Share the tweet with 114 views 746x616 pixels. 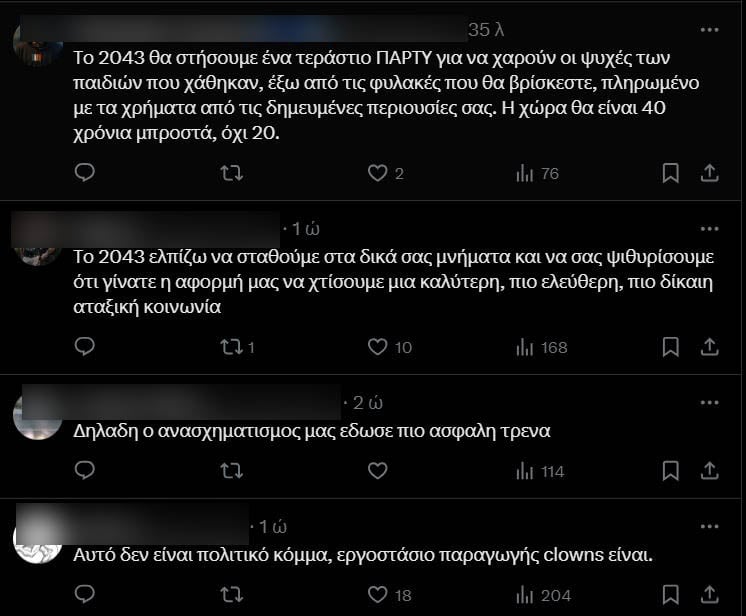pyautogui.click(x=709, y=470)
